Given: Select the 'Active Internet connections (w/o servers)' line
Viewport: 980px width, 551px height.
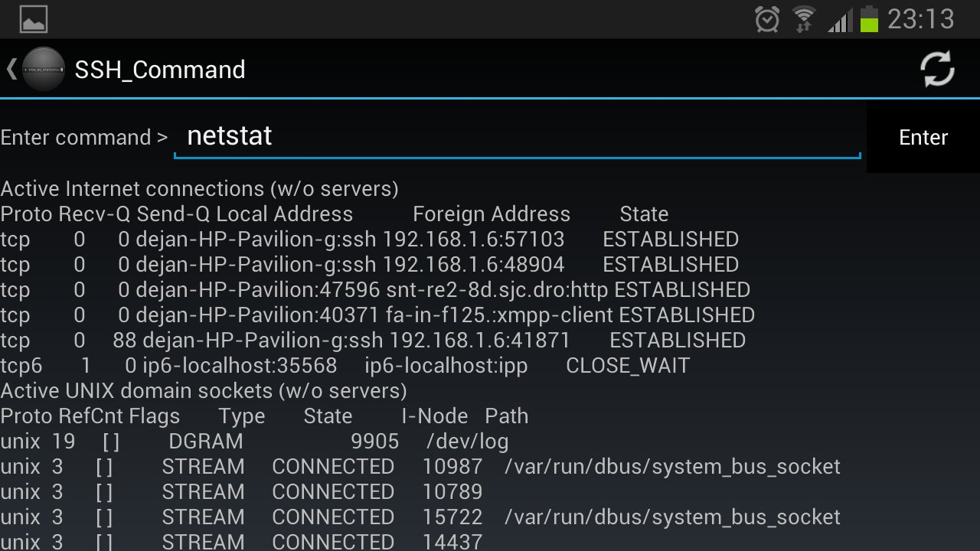Looking at the screenshot, I should tap(199, 189).
